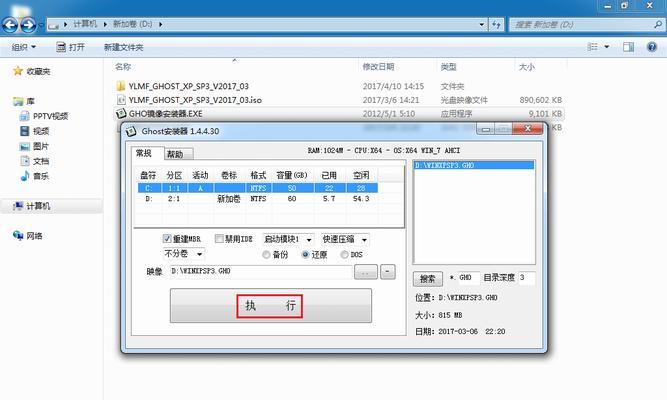The height and width of the screenshot is (400, 667).
Task: Select the D: 新加卷 partition row
Action: click(x=258, y=199)
